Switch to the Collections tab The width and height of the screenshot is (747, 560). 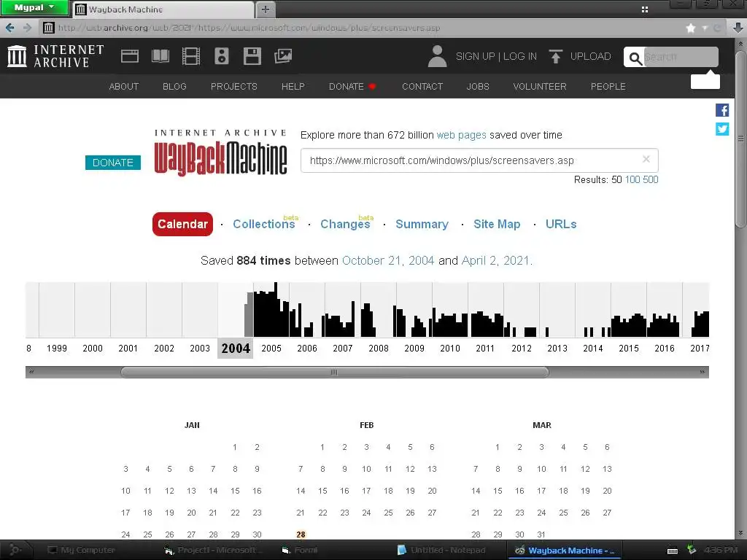[264, 224]
